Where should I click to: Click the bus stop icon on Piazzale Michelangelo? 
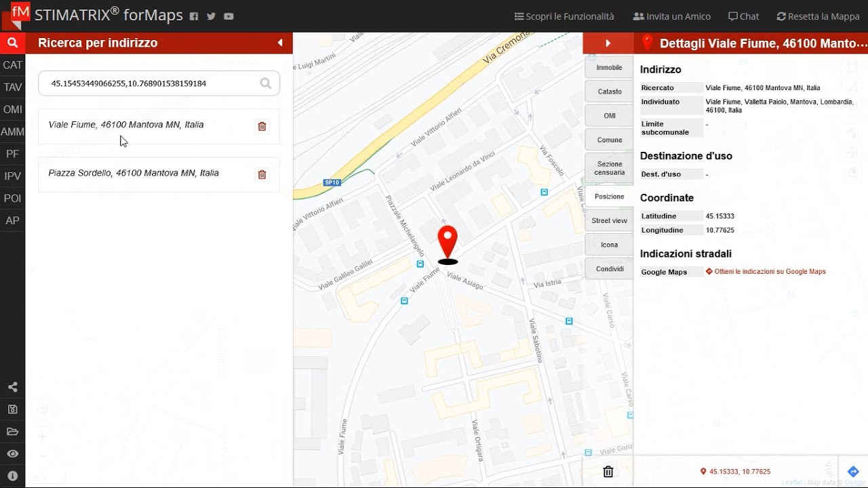420,264
